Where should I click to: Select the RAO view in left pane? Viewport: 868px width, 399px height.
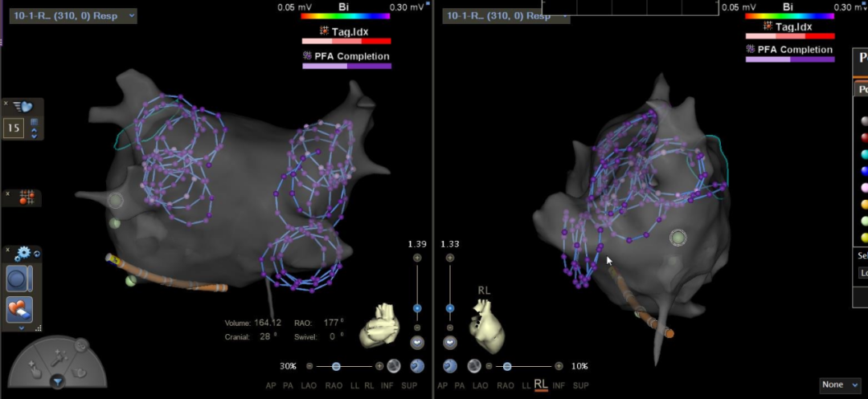[x=333, y=386]
